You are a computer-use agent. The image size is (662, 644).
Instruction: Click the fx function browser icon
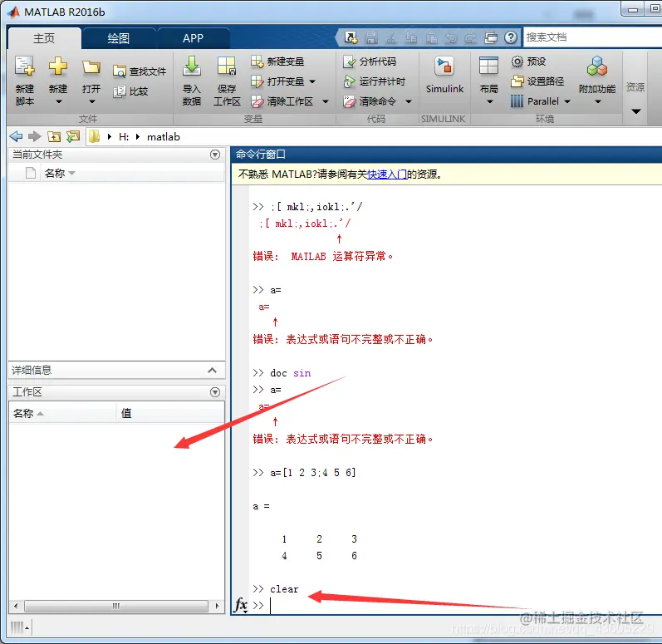(241, 605)
